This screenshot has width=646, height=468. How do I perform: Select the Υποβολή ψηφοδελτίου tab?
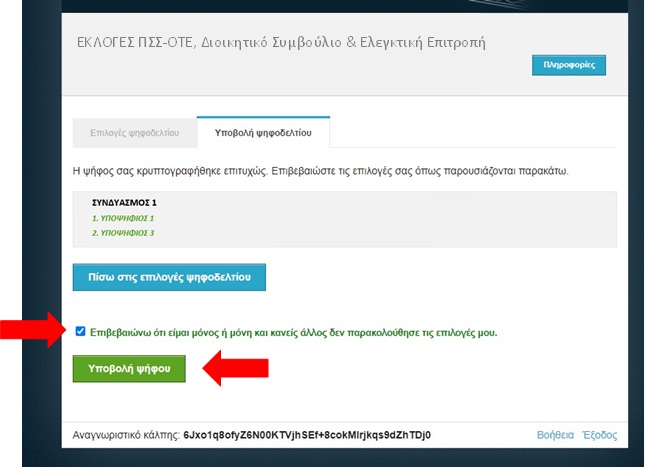point(263,132)
